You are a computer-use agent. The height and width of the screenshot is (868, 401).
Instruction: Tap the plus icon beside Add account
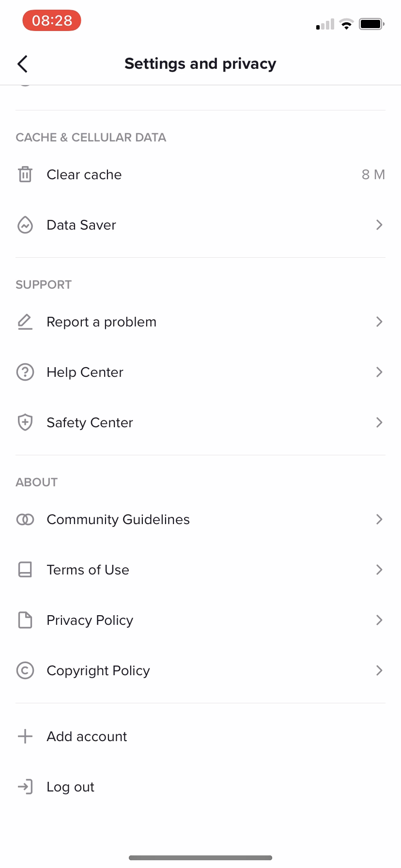(25, 736)
